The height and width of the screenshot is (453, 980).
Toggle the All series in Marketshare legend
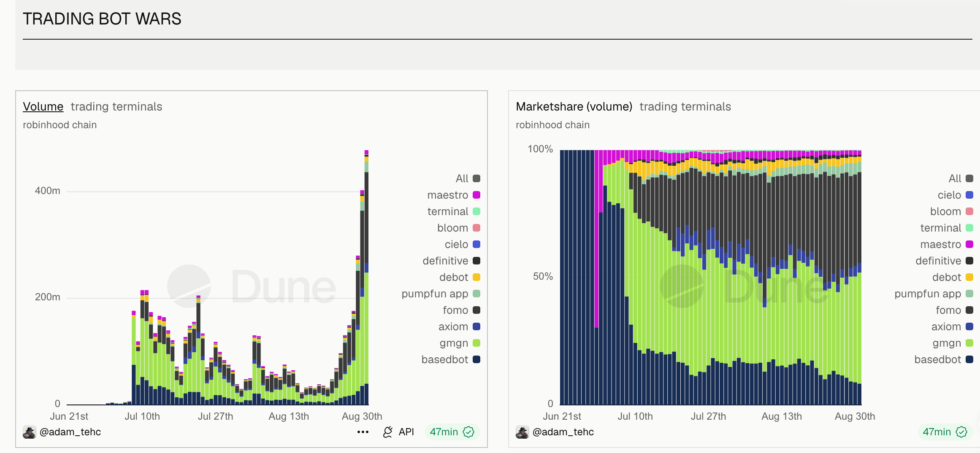coord(961,178)
